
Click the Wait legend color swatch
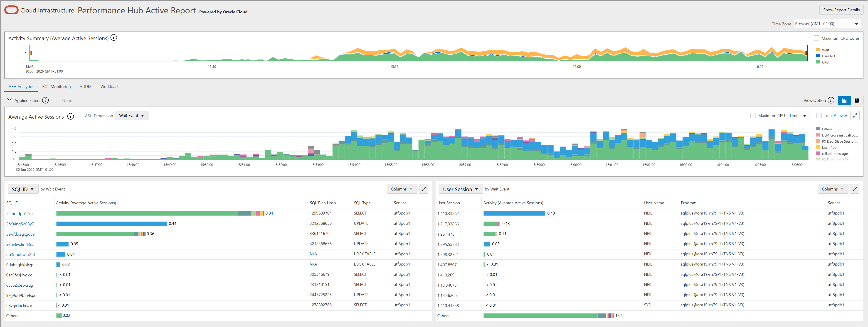click(x=818, y=50)
